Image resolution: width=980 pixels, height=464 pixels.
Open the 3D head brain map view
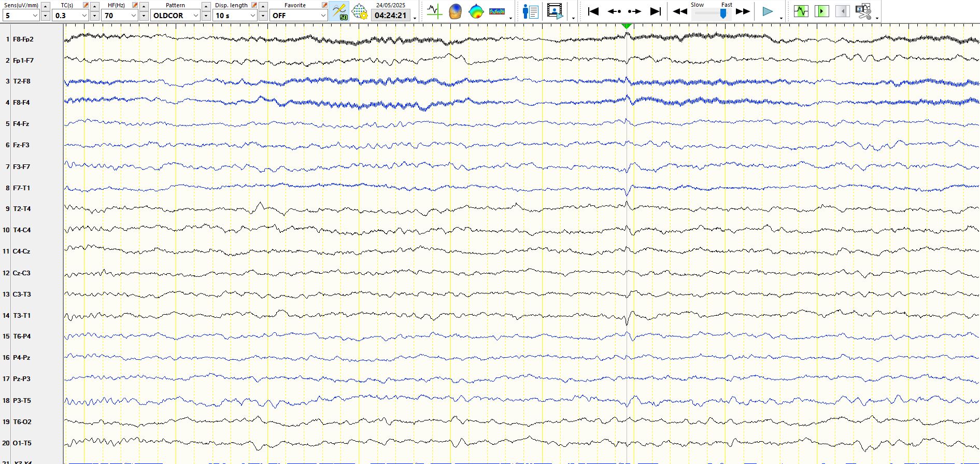pyautogui.click(x=455, y=11)
